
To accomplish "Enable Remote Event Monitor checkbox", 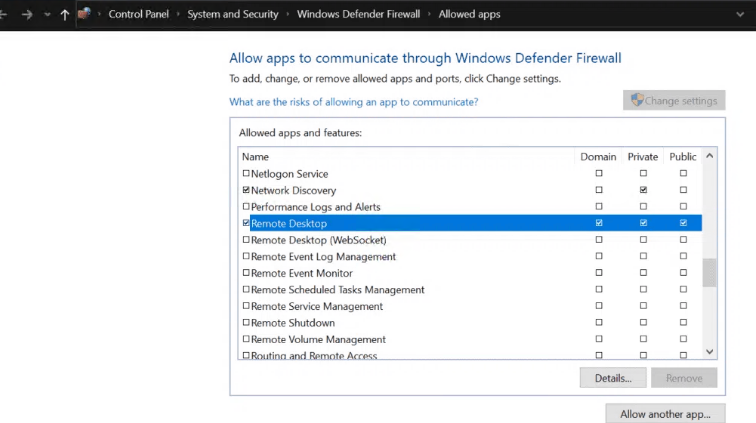I will (246, 273).
